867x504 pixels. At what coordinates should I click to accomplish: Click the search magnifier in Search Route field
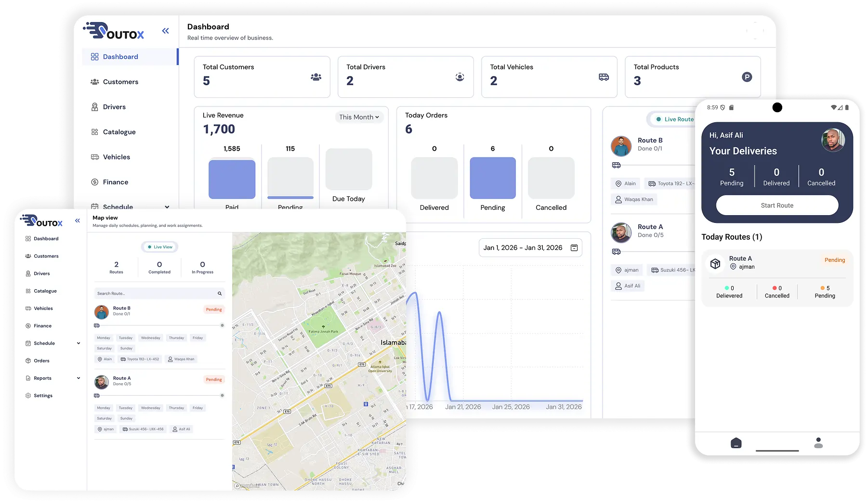pyautogui.click(x=220, y=294)
